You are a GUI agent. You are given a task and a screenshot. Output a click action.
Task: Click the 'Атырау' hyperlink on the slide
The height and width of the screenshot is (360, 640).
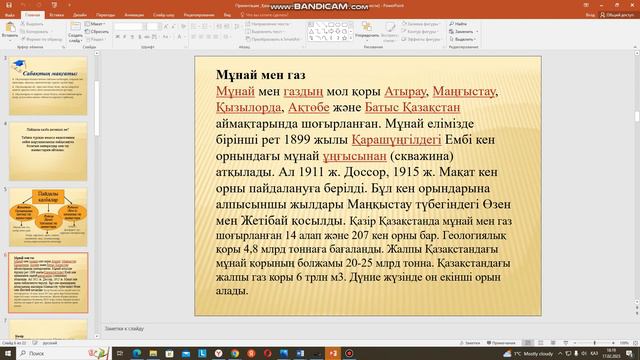point(405,91)
